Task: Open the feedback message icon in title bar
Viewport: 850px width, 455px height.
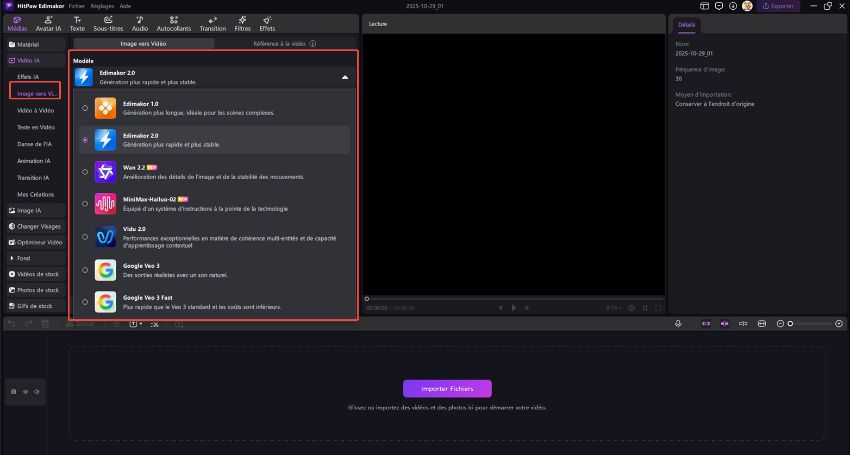Action: [x=719, y=6]
